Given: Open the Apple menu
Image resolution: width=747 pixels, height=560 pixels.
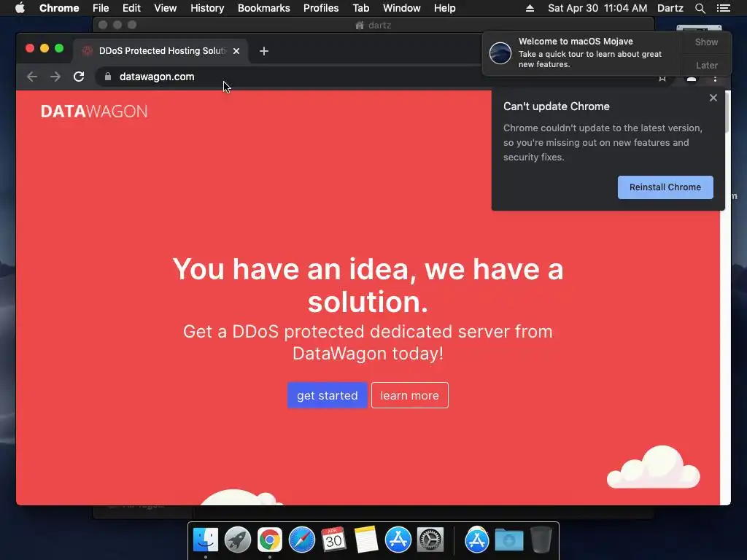Looking at the screenshot, I should pyautogui.click(x=20, y=8).
